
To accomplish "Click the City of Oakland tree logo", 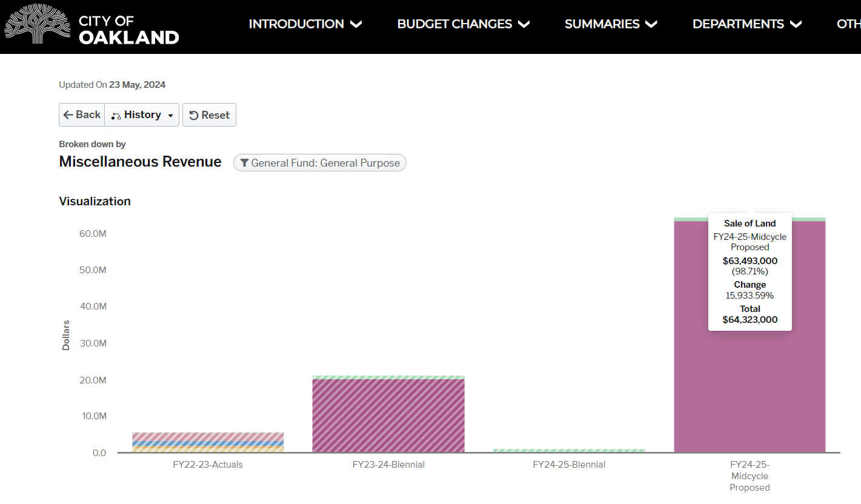I will (37, 25).
